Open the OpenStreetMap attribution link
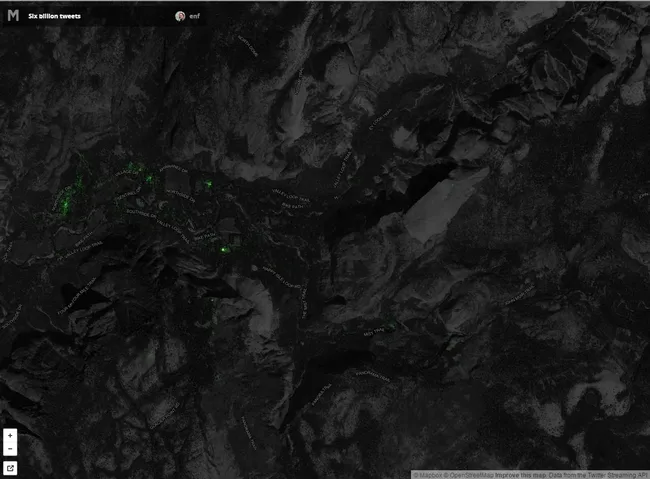Screen dimensions: 650x479 471,474
